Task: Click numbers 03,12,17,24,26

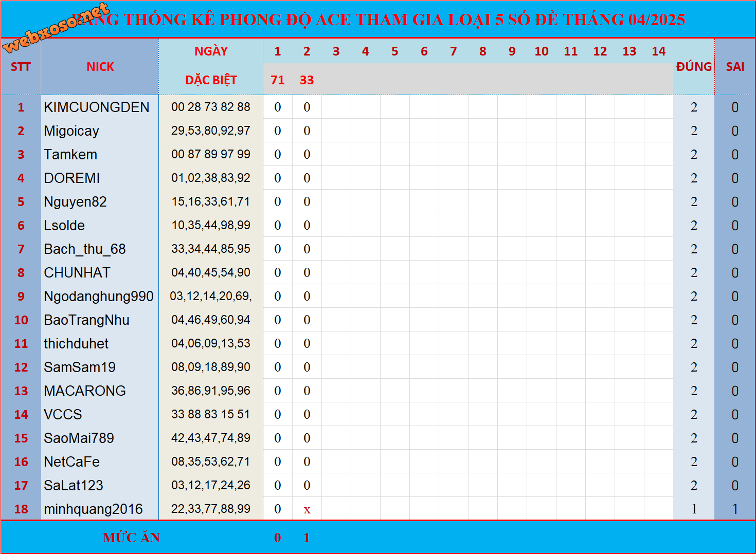Action: click(211, 485)
